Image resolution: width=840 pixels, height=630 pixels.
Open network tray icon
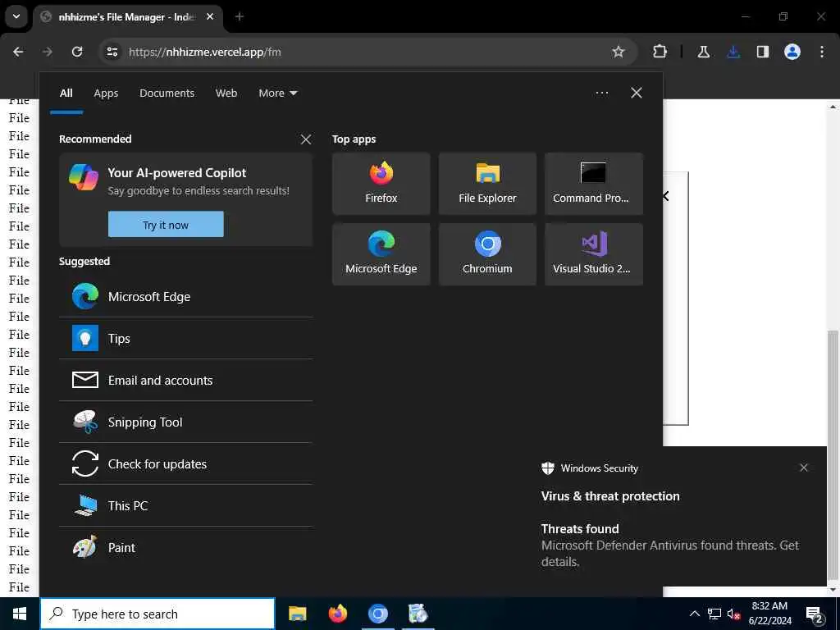pyautogui.click(x=714, y=614)
